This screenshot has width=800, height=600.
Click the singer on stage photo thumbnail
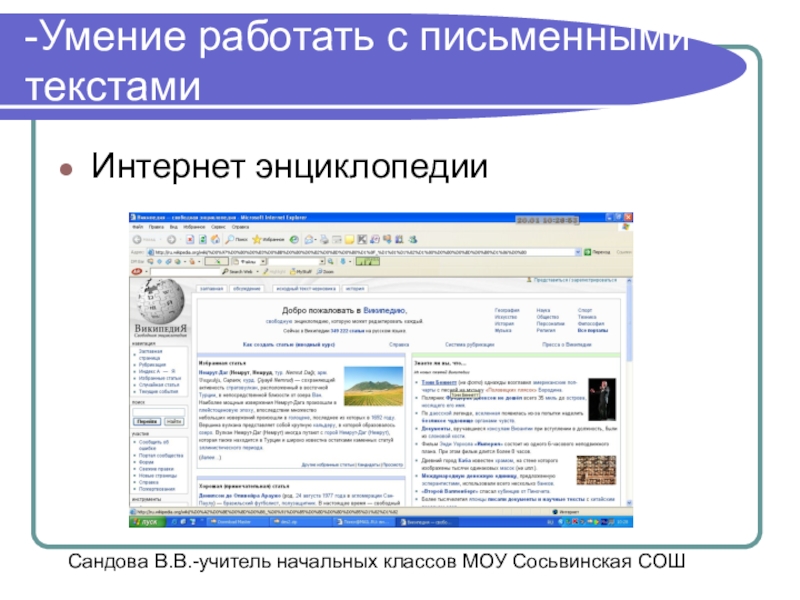tap(602, 399)
